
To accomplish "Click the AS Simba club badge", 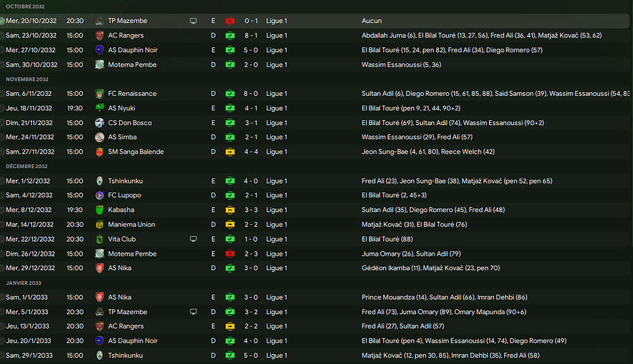I will click(x=99, y=138).
